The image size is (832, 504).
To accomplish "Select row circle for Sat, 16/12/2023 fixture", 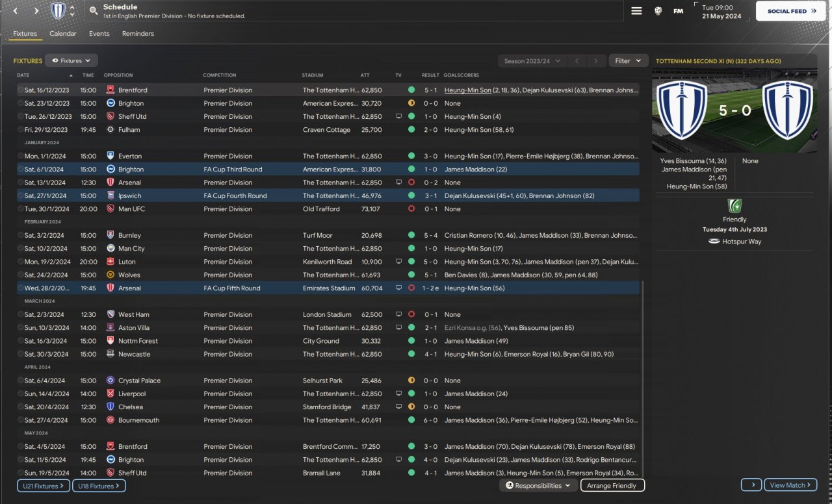I will (20, 90).
